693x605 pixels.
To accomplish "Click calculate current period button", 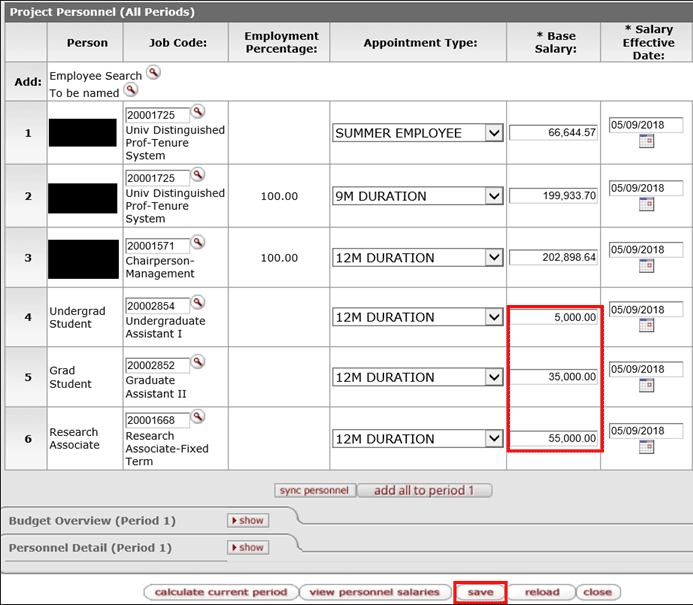I will point(221,592).
